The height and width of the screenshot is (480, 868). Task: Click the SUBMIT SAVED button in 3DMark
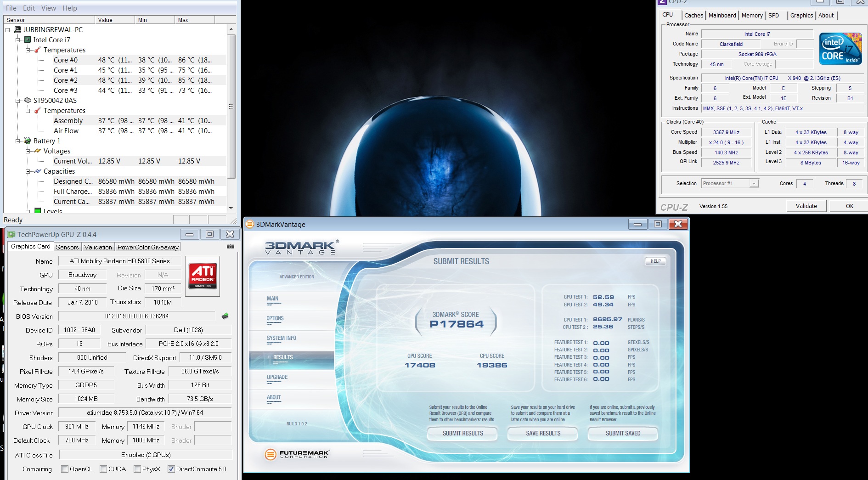pos(623,433)
